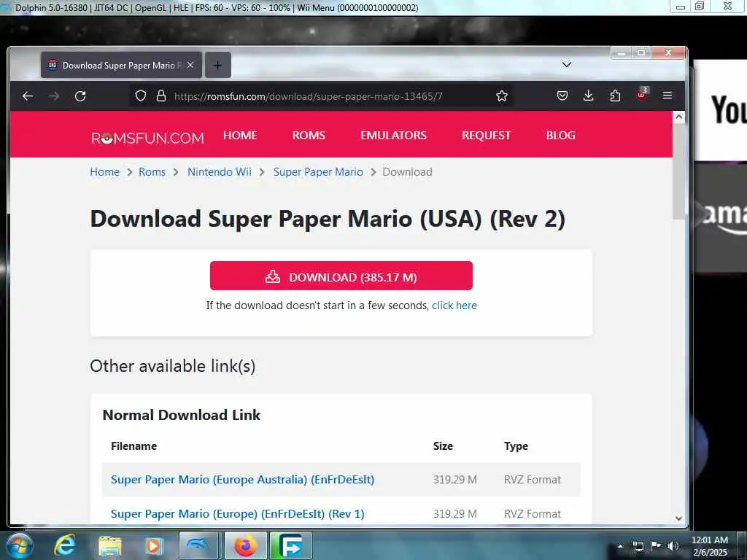Screen dimensions: 747x560
Task: Open the tracking protection shield icon
Action: pos(141,96)
